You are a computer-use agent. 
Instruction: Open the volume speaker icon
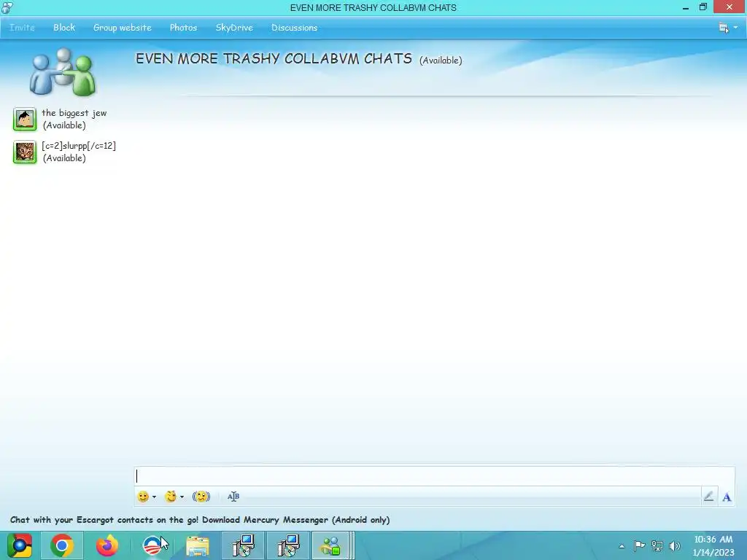click(x=675, y=545)
